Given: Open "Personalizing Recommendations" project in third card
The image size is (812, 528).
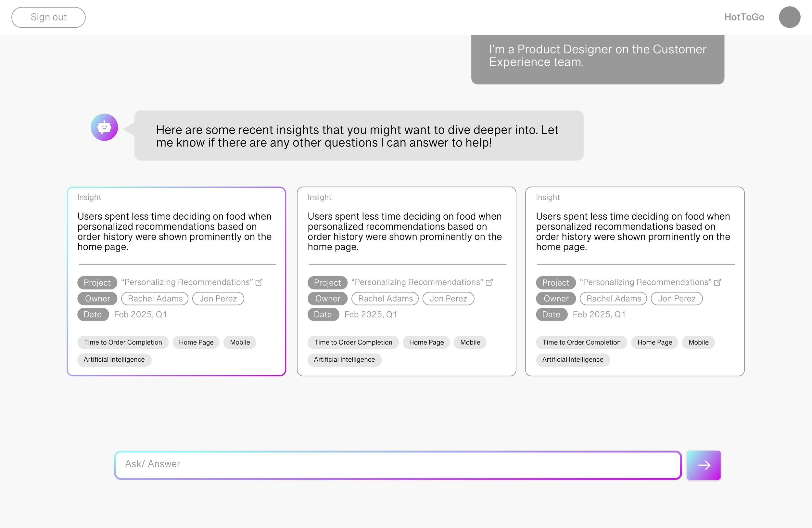Looking at the screenshot, I should tap(645, 282).
